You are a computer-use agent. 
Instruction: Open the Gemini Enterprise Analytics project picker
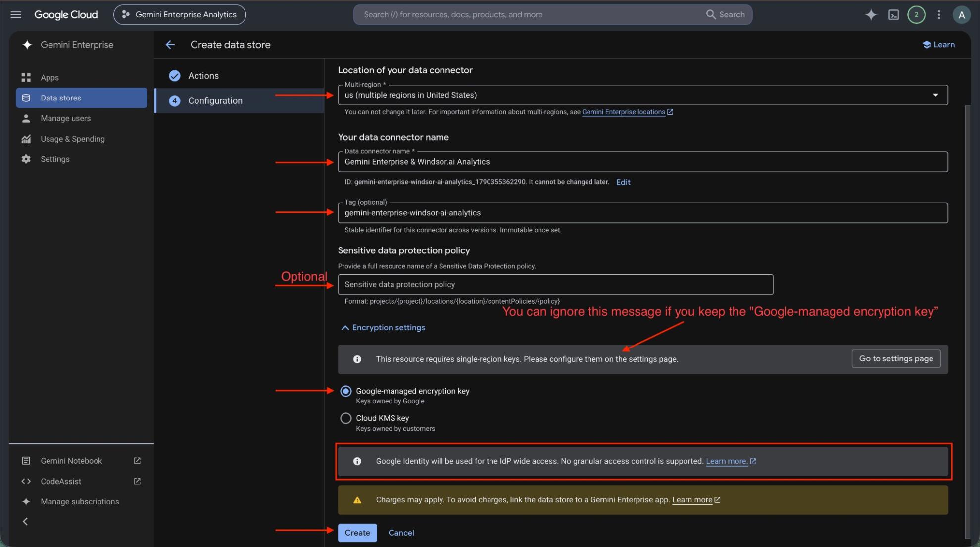click(x=180, y=14)
